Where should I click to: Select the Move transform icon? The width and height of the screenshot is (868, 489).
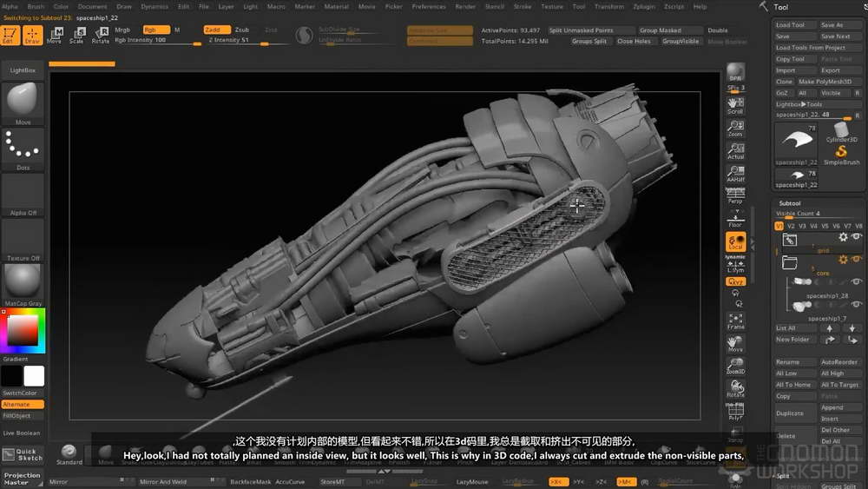click(x=54, y=35)
